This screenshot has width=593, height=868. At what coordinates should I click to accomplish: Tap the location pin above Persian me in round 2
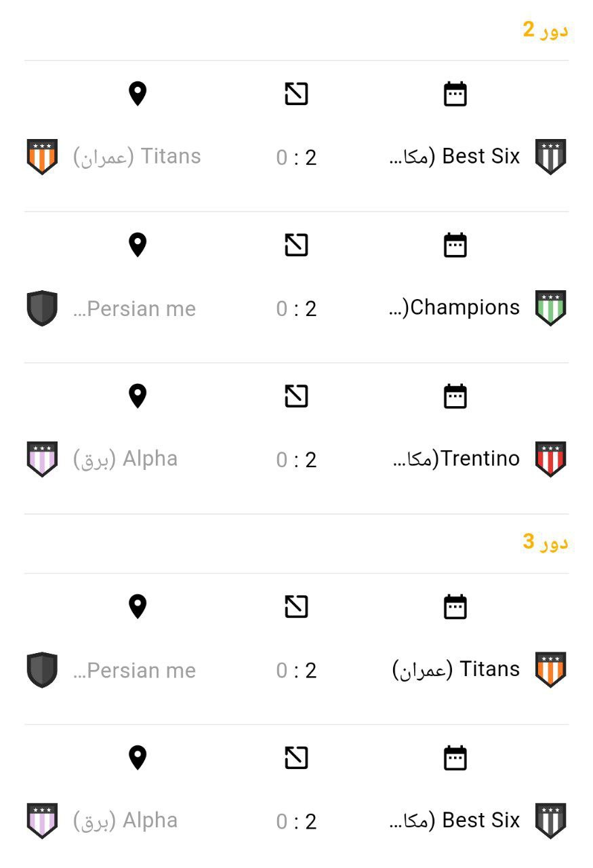click(138, 245)
